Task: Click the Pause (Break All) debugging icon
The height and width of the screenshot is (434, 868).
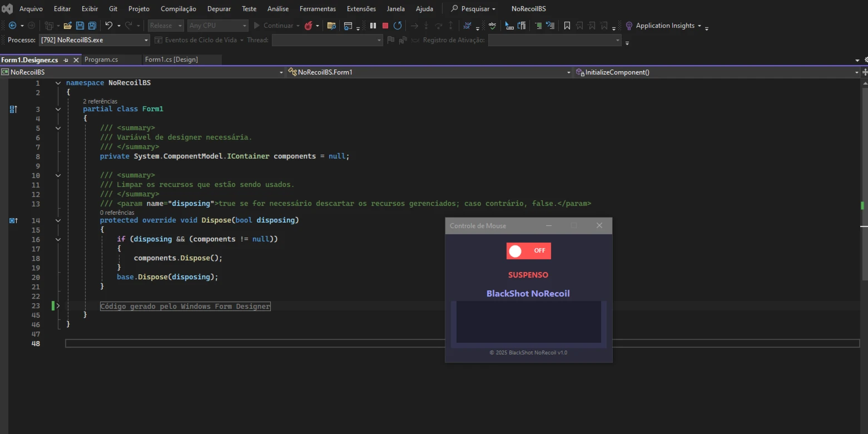Action: (373, 26)
